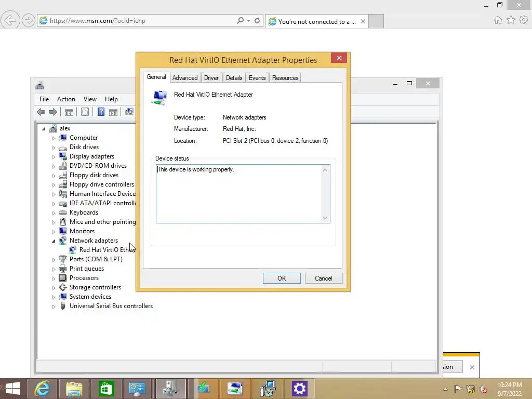Open PC Settings gear on taskbar
The width and height of the screenshot is (532, 399).
(x=300, y=389)
